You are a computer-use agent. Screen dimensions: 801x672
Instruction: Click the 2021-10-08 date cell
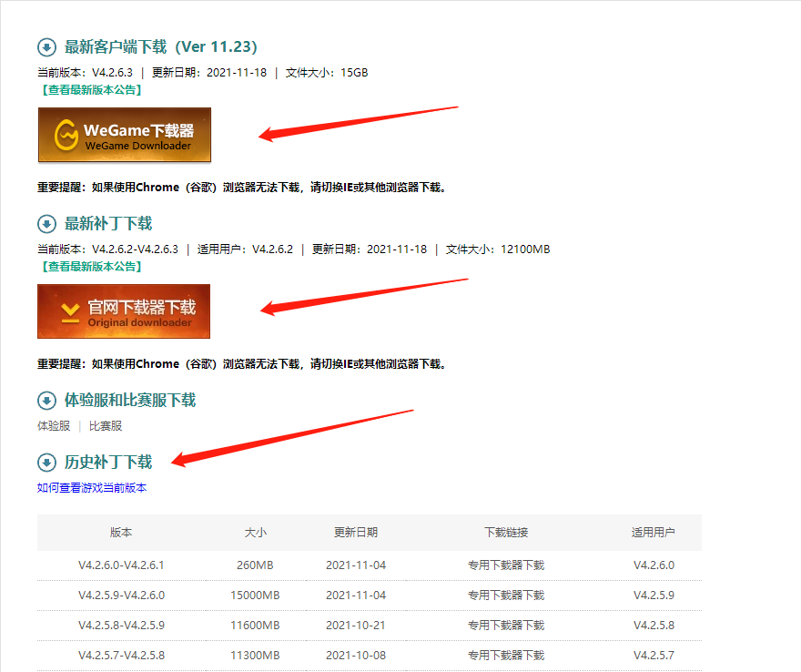[356, 655]
